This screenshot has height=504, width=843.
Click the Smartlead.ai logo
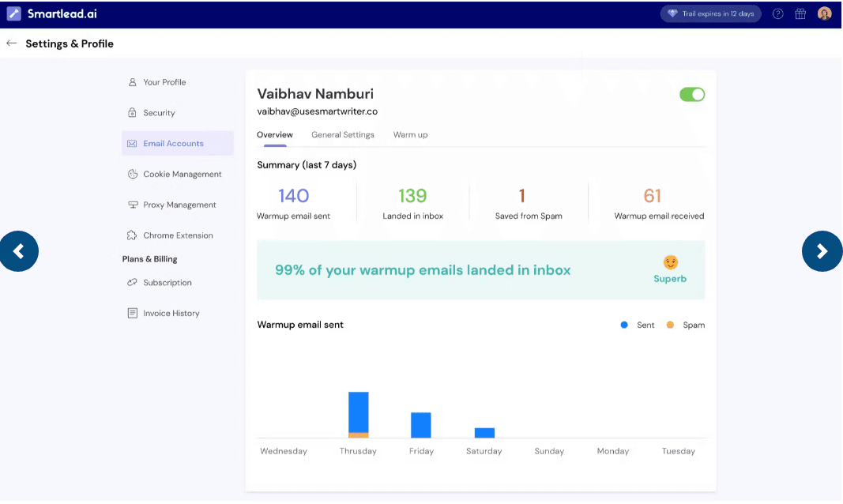(53, 13)
